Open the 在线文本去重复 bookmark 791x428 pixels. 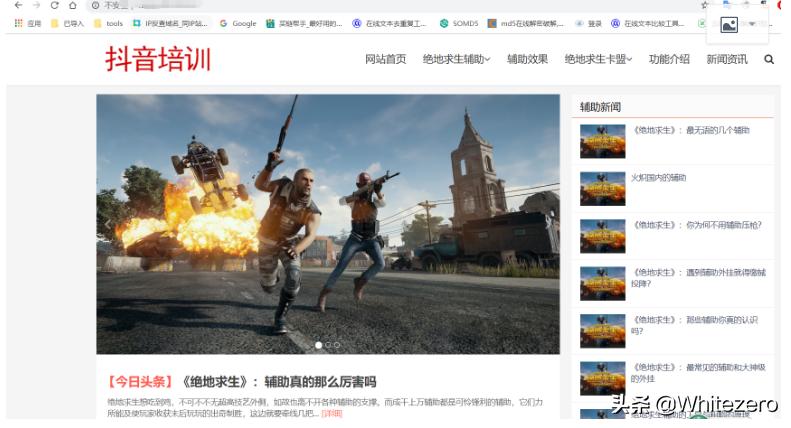[389, 23]
